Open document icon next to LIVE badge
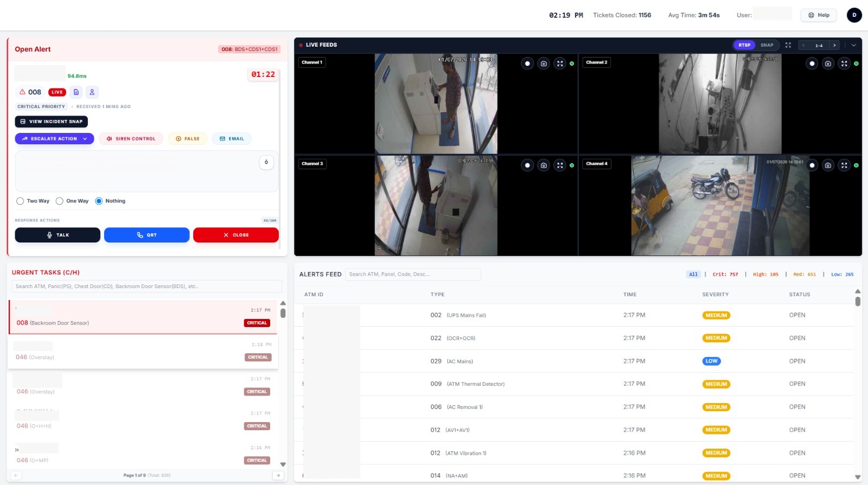 pyautogui.click(x=76, y=92)
